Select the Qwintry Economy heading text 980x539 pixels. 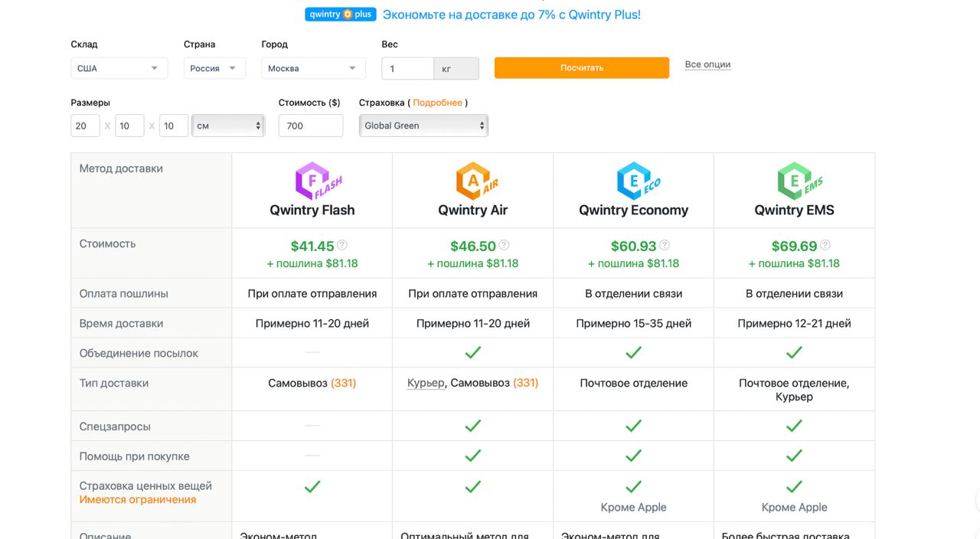point(634,210)
